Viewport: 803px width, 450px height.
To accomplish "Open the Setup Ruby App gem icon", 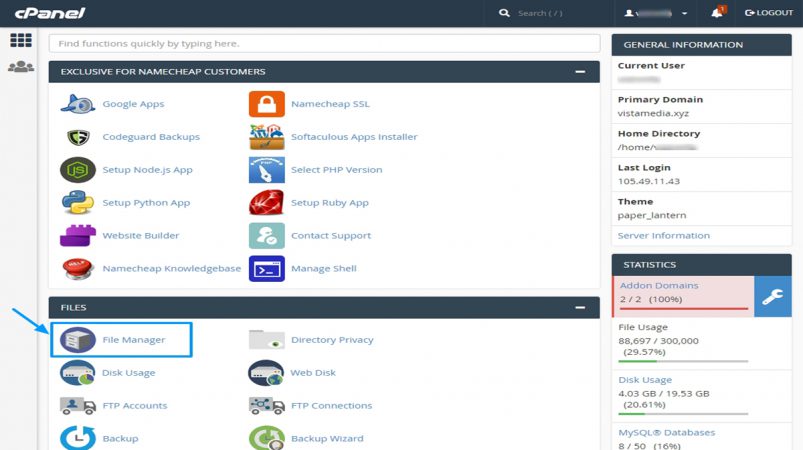I will pyautogui.click(x=266, y=203).
